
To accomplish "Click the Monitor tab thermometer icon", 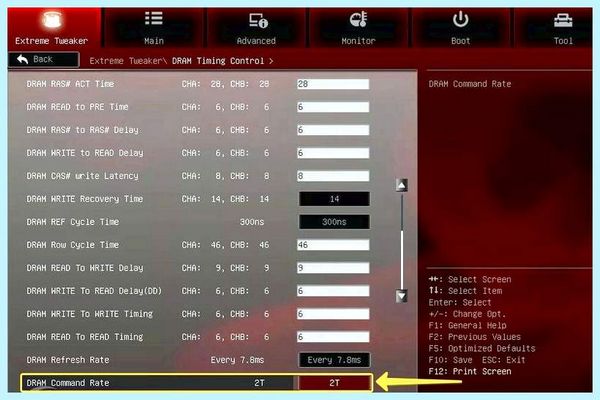I will coord(359,19).
